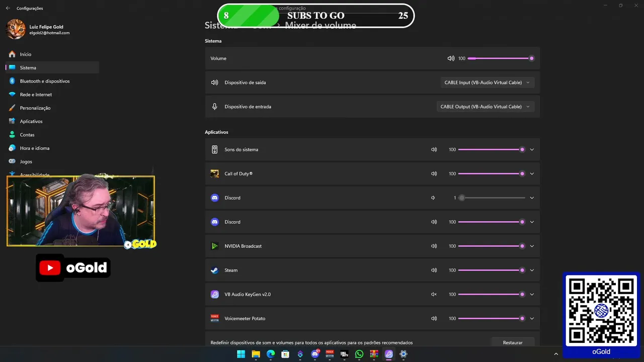Adjust first Discord slider at volume 1
The width and height of the screenshot is (644, 362).
(x=492, y=198)
